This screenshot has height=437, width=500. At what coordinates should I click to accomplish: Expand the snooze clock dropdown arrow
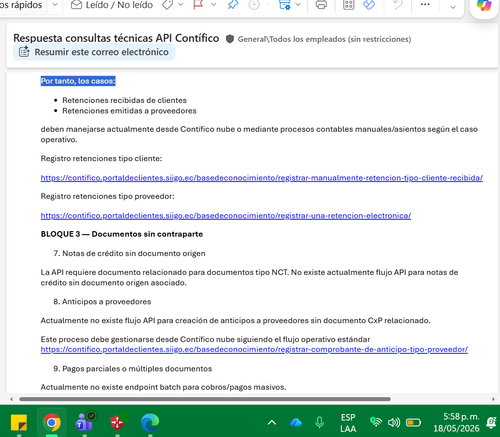(x=267, y=5)
